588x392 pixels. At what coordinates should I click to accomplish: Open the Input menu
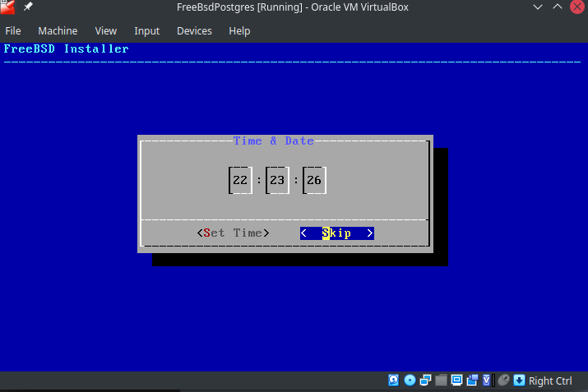click(147, 30)
